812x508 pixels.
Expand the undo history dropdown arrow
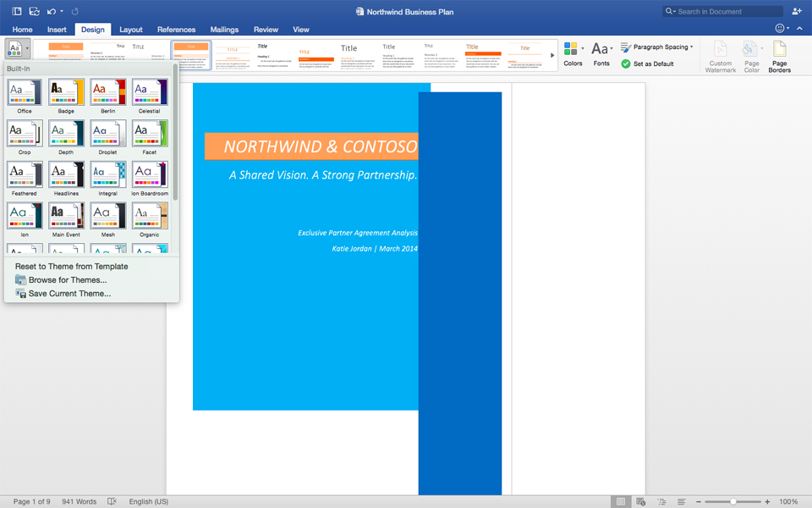click(61, 11)
